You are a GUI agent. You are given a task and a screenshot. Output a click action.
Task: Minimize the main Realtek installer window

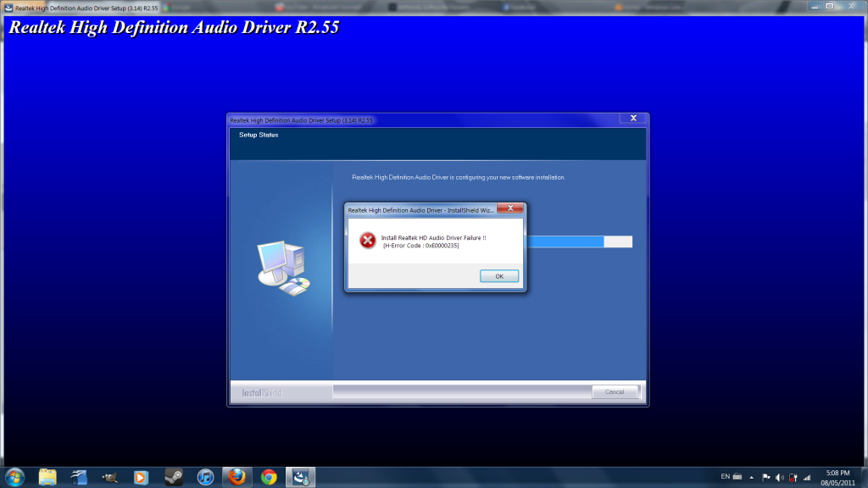click(815, 6)
